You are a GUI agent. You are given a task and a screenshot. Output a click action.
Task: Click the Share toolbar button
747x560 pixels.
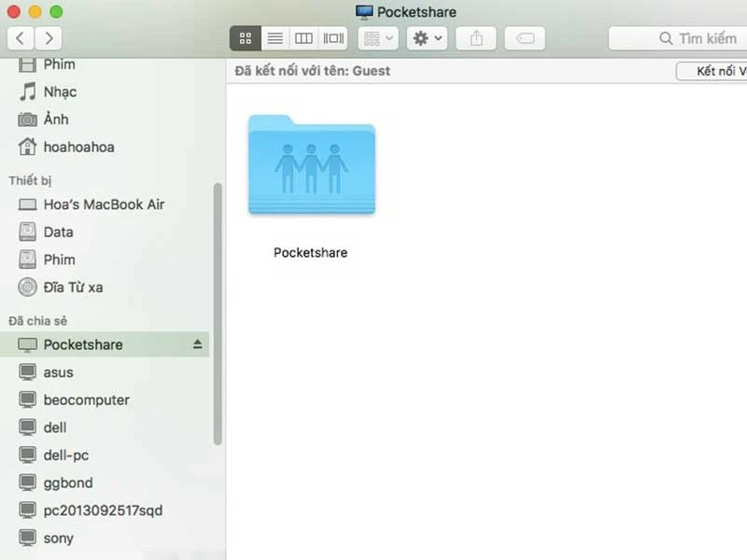point(477,38)
